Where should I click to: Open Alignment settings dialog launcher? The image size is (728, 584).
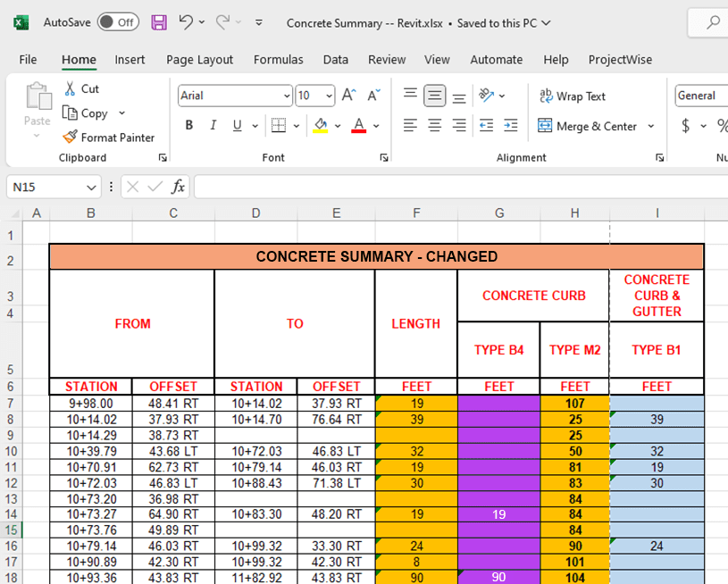click(x=659, y=158)
